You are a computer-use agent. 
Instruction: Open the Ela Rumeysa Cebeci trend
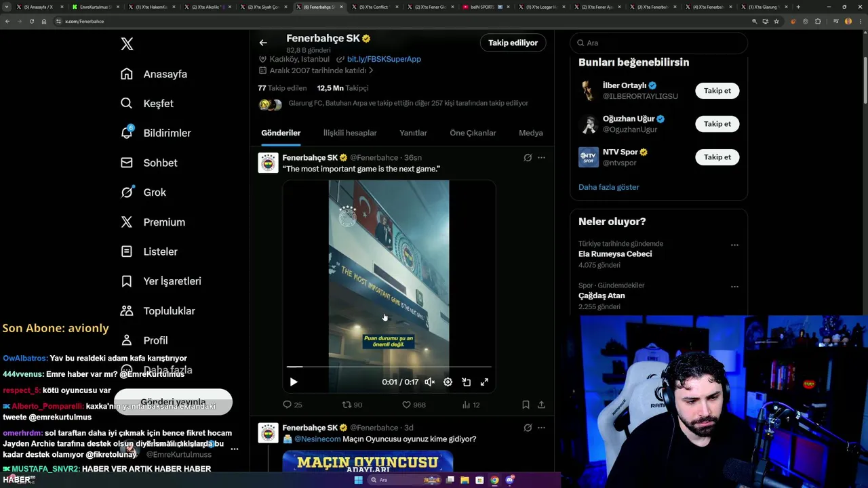tap(615, 254)
